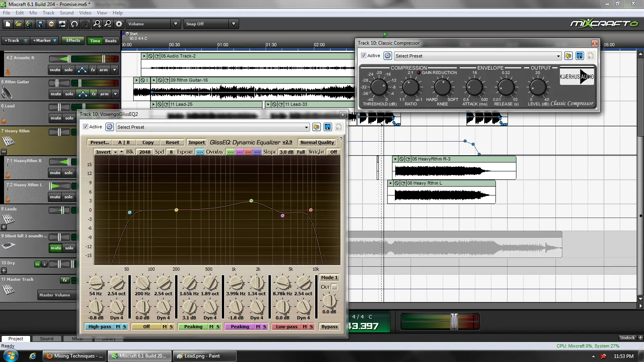
Task: Click the Reset button in GlissEQ
Action: coord(172,142)
